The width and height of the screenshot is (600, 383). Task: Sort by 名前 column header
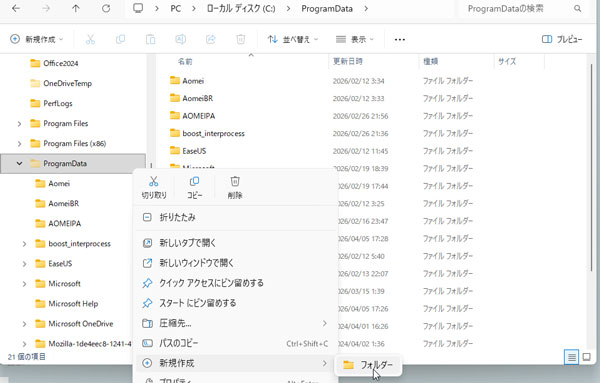[185, 61]
